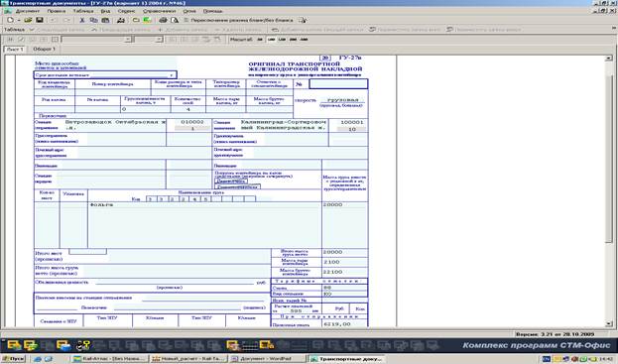Click the New document icon
The height and width of the screenshot is (364, 618).
(x=11, y=20)
